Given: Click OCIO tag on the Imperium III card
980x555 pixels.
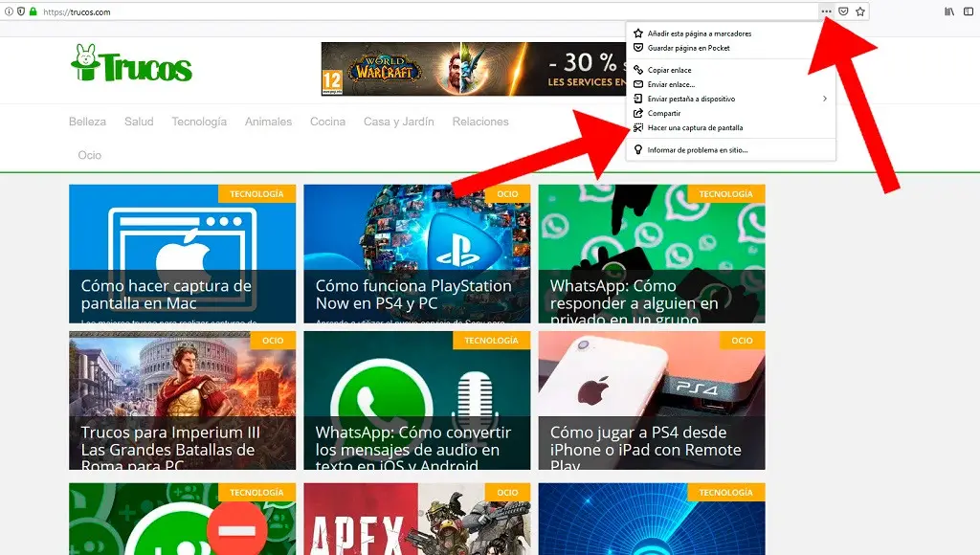Looking at the screenshot, I should tap(273, 341).
